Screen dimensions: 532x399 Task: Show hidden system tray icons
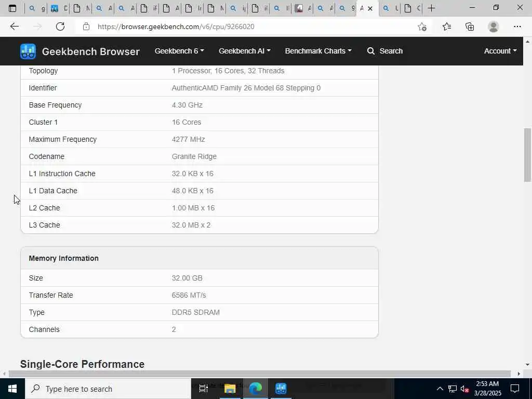pos(440,389)
